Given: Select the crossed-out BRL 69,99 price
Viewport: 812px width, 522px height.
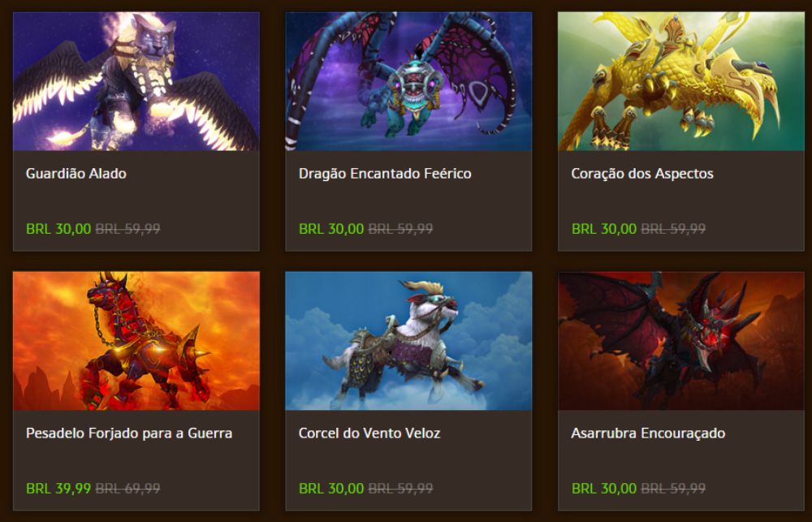Looking at the screenshot, I should pyautogui.click(x=128, y=489).
